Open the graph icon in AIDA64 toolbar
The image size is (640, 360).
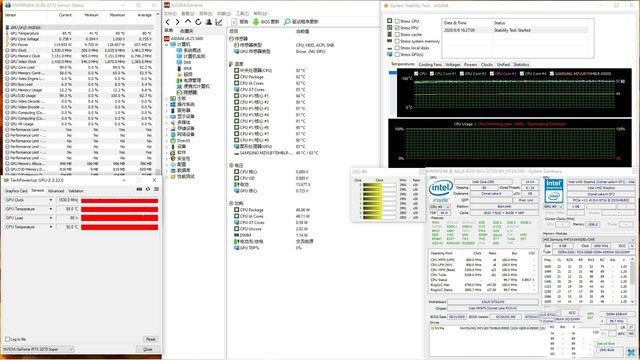(219, 22)
